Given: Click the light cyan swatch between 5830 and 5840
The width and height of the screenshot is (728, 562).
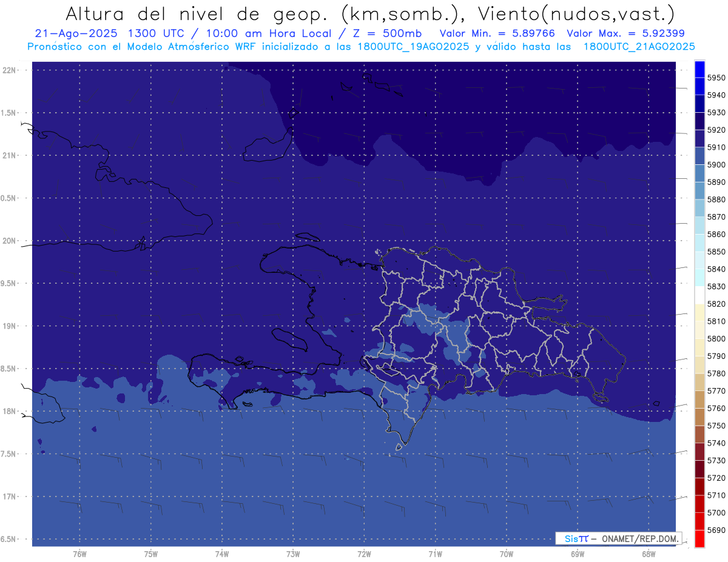Looking at the screenshot, I should pos(699,278).
